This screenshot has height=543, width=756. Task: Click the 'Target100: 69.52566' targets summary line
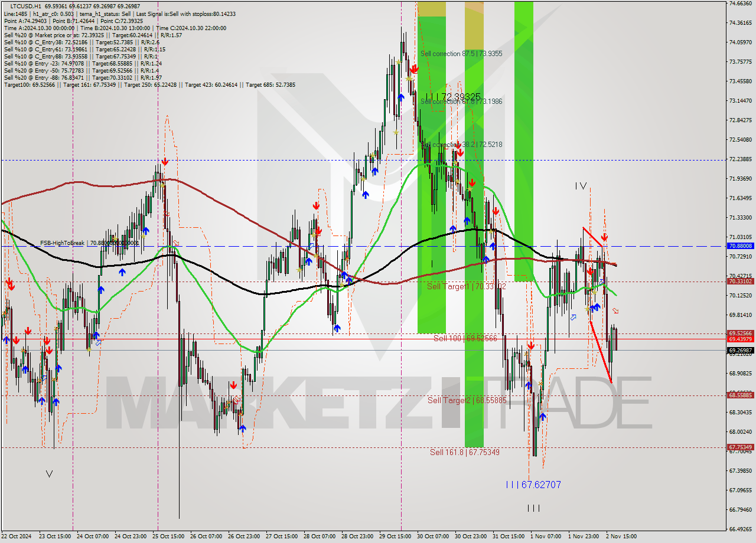click(149, 85)
